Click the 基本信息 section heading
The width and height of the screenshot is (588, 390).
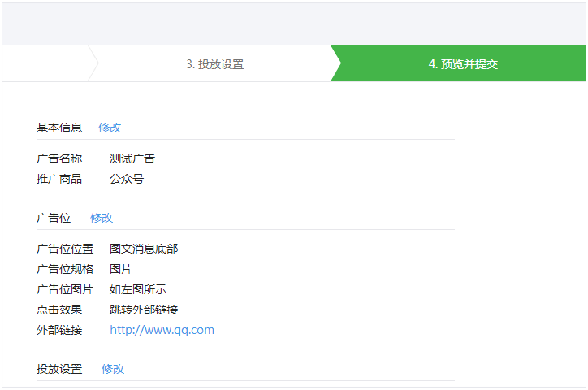pos(58,128)
